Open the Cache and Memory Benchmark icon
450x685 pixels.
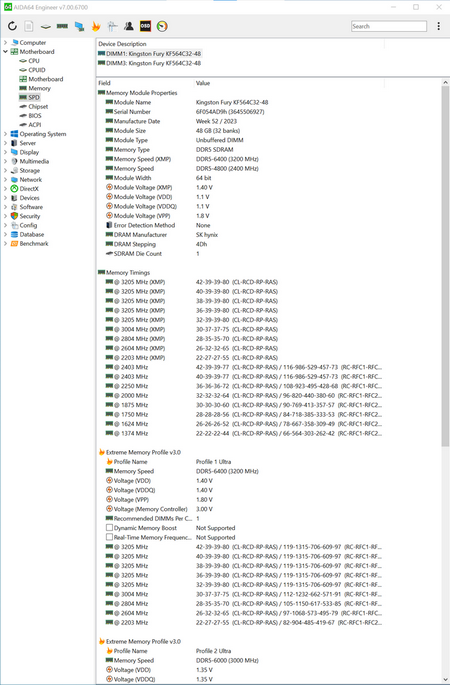tap(62, 26)
